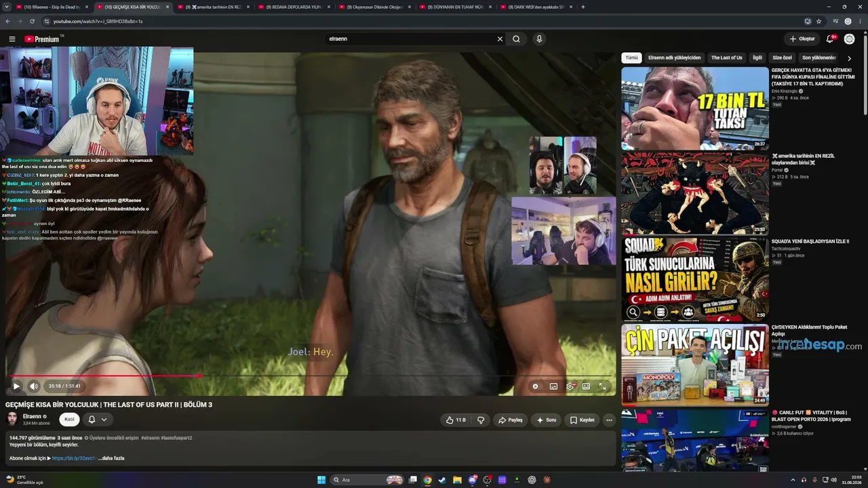Image resolution: width=868 pixels, height=488 pixels.
Task: Select the Tümü filter chip
Action: [631, 58]
